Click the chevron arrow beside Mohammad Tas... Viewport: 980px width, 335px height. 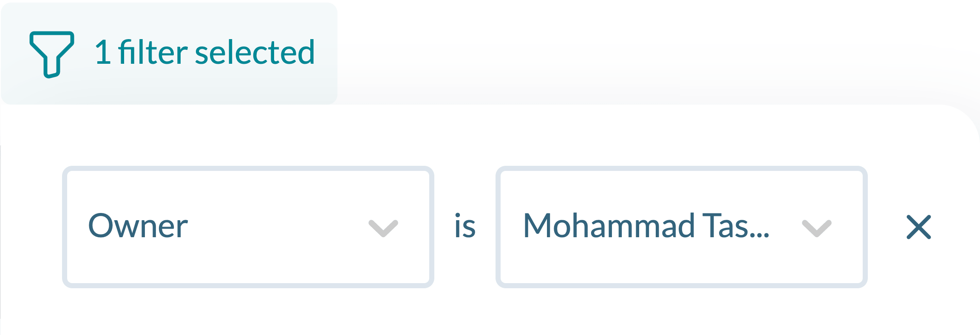[816, 228]
